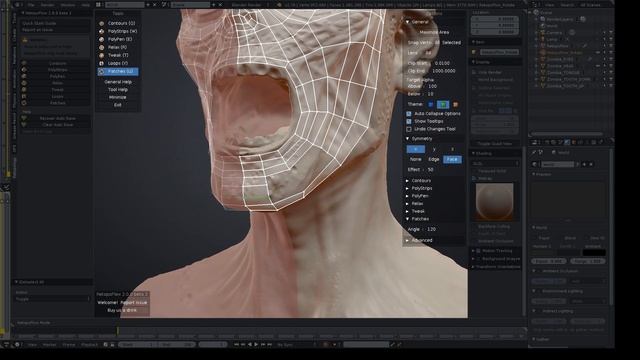
Task: Toggle Y axis symmetry button
Action: (x=434, y=149)
